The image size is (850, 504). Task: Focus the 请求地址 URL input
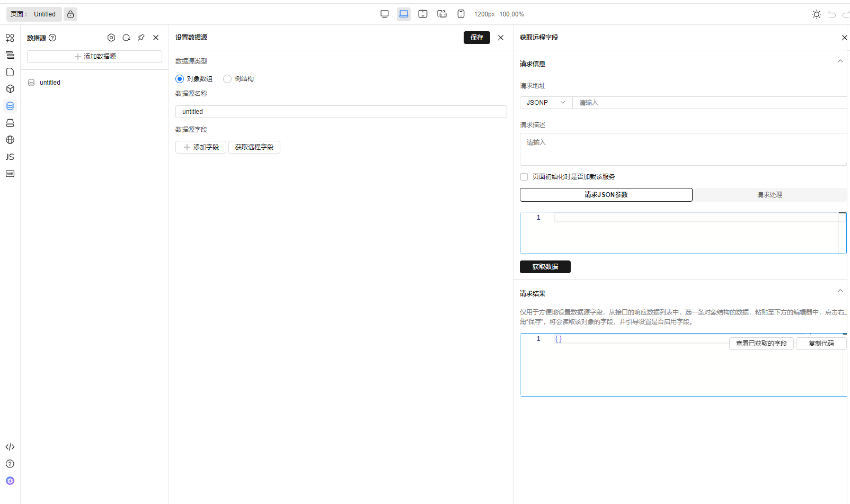pyautogui.click(x=710, y=103)
